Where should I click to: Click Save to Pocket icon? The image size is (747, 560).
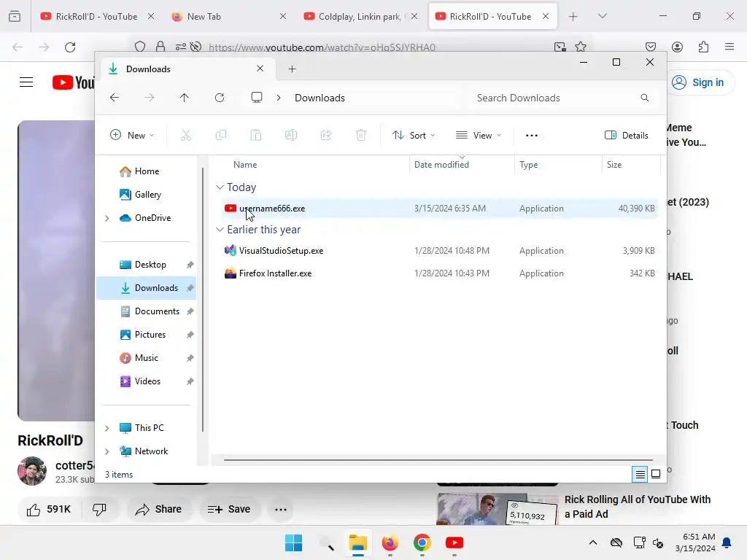pos(651,47)
